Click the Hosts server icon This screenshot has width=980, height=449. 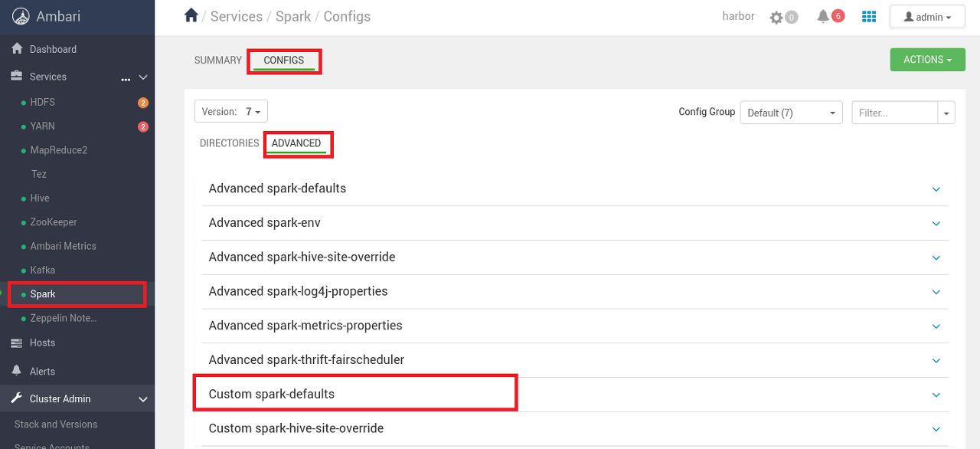pyautogui.click(x=16, y=342)
